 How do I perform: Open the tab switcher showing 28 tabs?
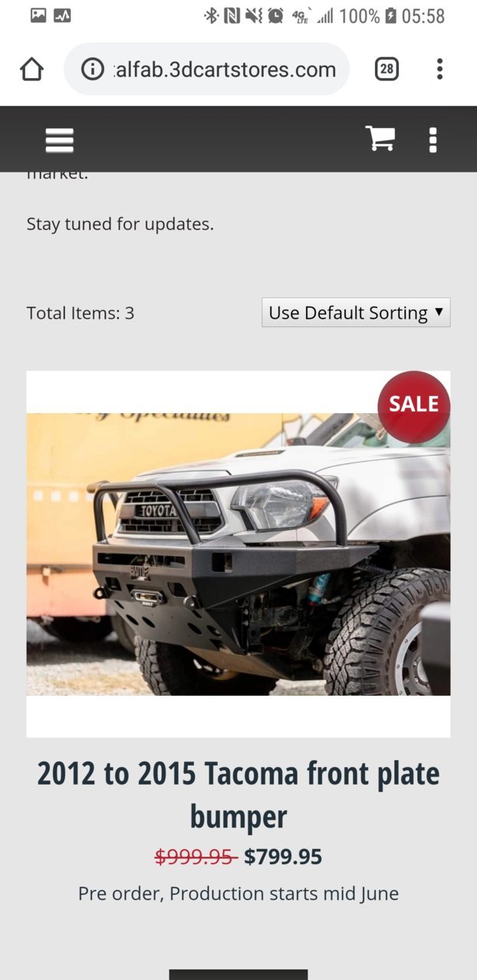point(387,70)
